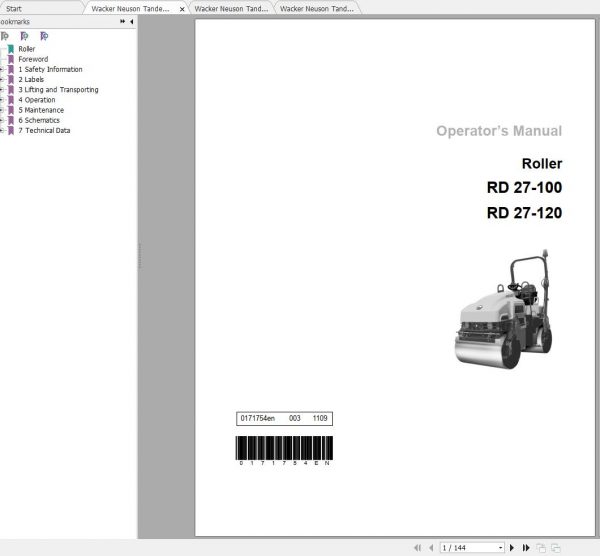Open the 2 Labels bookmark
The height and width of the screenshot is (556, 600).
click(31, 80)
